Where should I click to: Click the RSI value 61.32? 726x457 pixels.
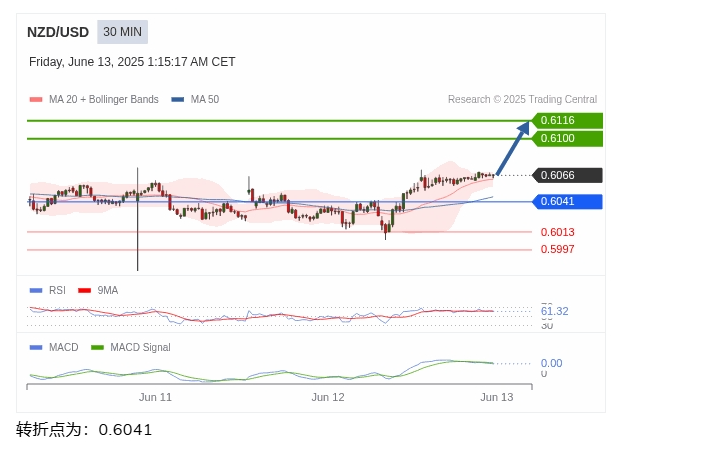pos(554,311)
